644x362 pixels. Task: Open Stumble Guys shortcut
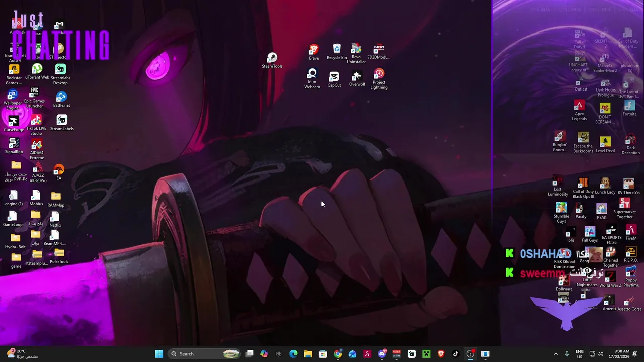[x=561, y=213]
